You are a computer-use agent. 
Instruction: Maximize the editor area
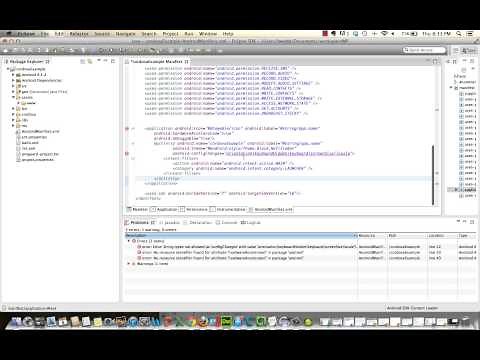(x=435, y=61)
